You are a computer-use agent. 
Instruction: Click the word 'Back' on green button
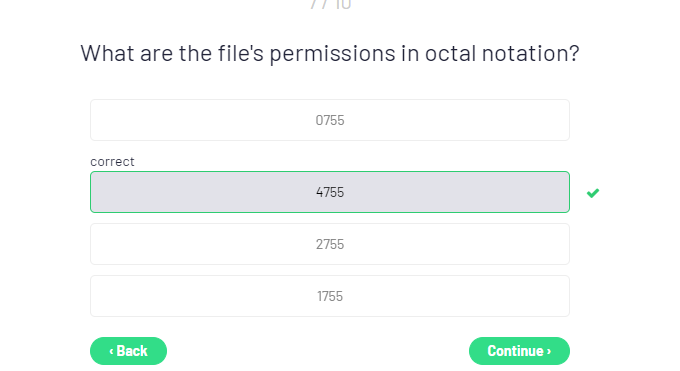[x=132, y=351]
